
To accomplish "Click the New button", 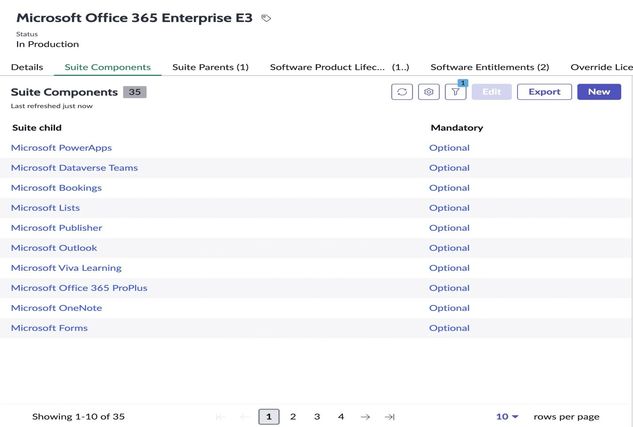I will click(599, 92).
